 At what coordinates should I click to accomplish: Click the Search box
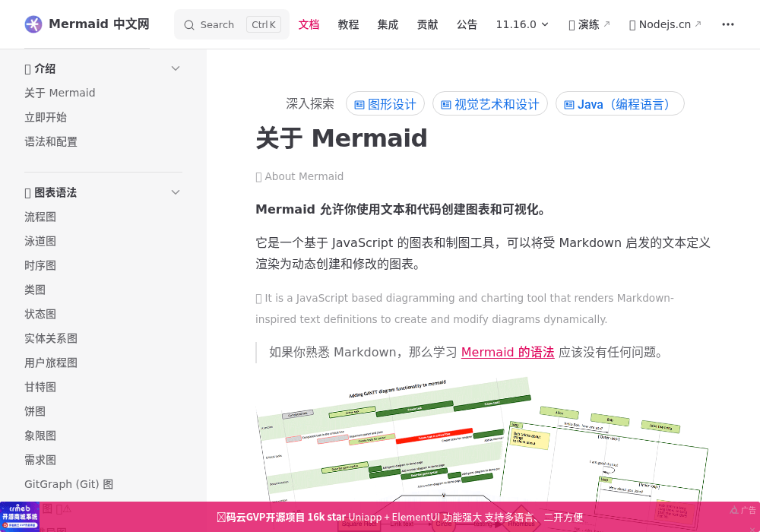[232, 24]
